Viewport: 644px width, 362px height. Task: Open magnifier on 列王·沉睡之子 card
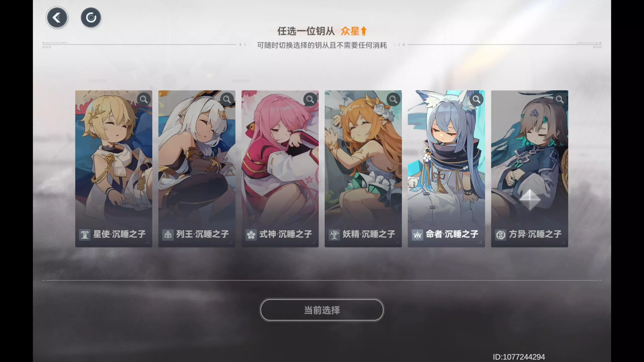click(x=227, y=100)
